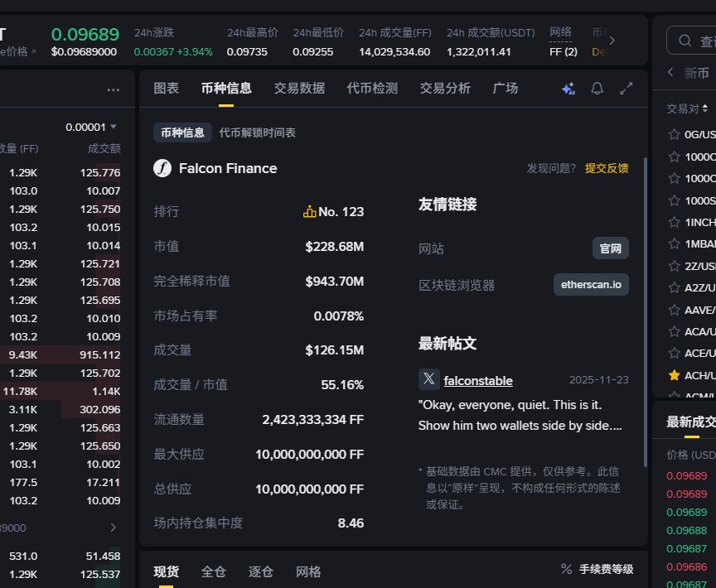This screenshot has width=716, height=588.
Task: Unfavorite the ACH pair star
Action: coord(674,375)
